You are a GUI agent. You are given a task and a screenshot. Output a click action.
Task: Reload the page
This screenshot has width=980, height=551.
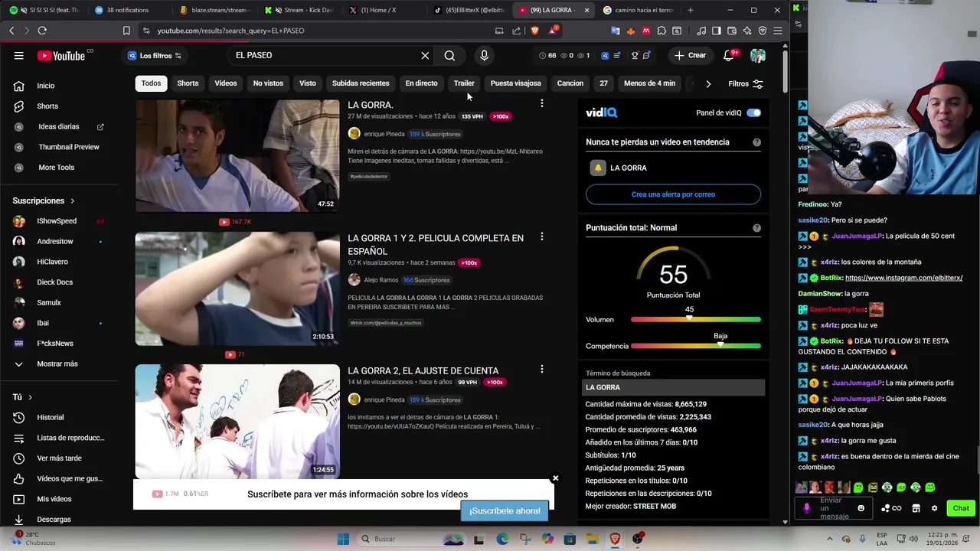point(42,31)
